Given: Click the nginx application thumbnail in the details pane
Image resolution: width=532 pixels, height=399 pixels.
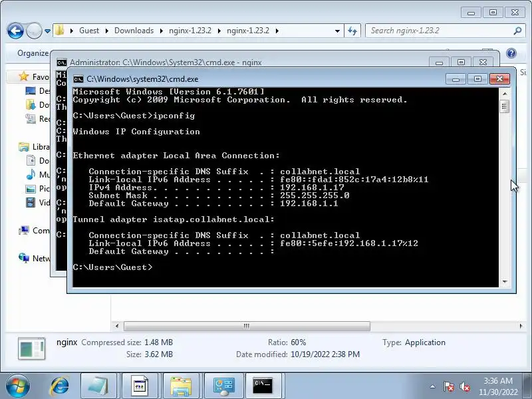Looking at the screenshot, I should click(x=31, y=348).
